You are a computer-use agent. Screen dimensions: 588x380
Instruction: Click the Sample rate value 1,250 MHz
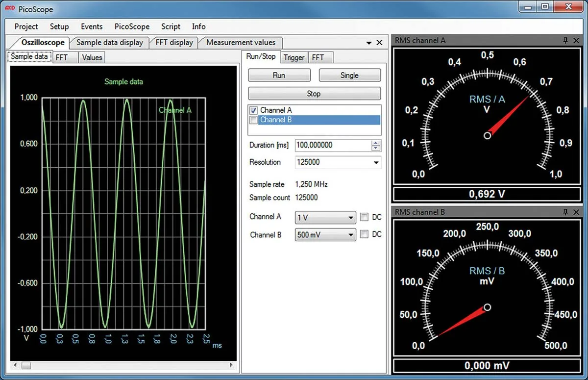(311, 184)
